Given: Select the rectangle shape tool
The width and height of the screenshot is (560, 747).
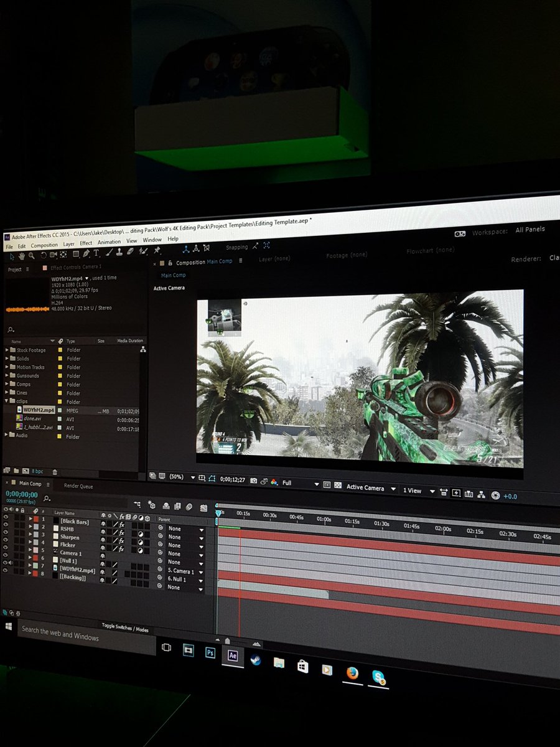Looking at the screenshot, I should pyautogui.click(x=76, y=254).
